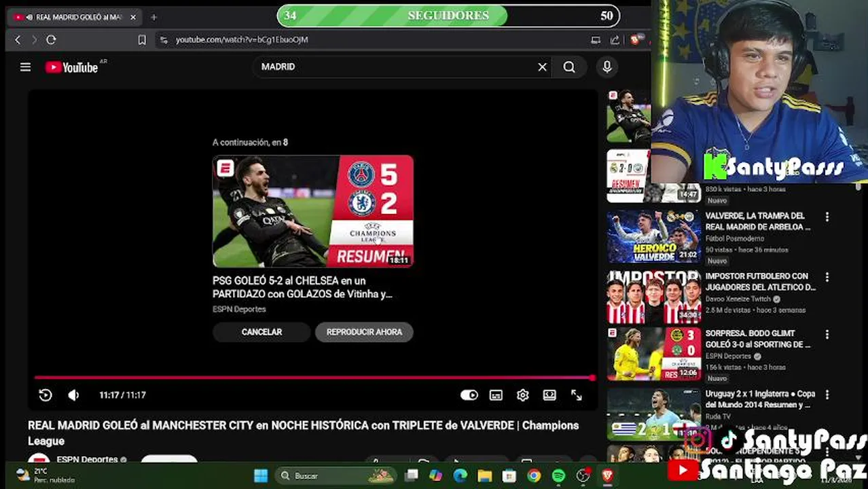Open Google Chrome from the taskbar
Image resolution: width=868 pixels, height=489 pixels.
click(534, 475)
